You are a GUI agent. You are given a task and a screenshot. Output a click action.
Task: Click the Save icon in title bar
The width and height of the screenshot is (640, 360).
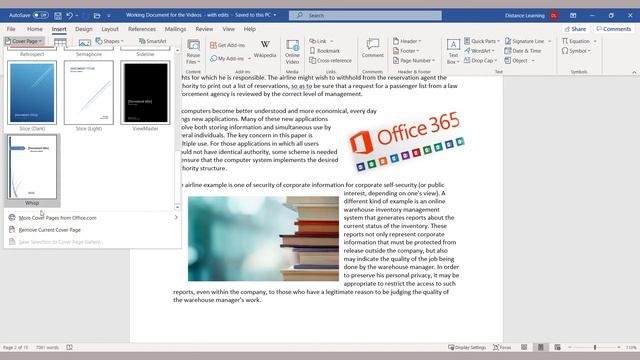(x=58, y=16)
